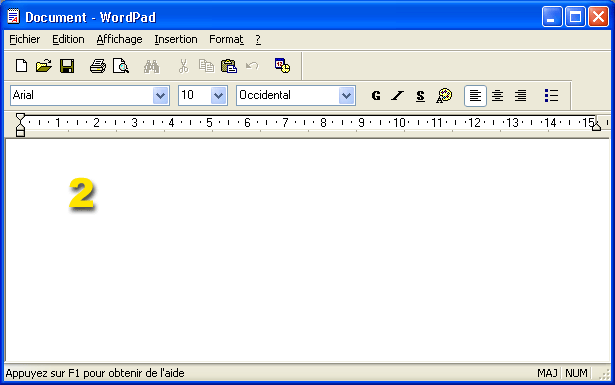Click the Find binoculars icon

click(151, 66)
